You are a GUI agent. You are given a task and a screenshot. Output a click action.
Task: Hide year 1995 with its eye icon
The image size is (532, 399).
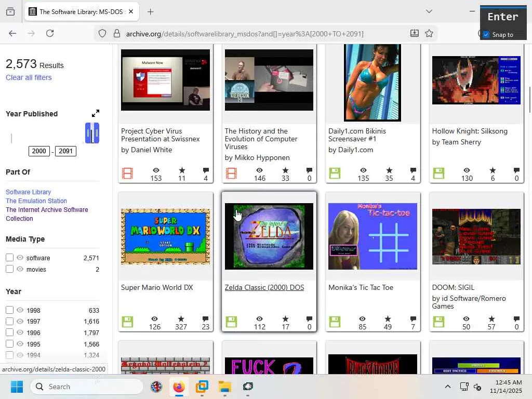[20, 344]
